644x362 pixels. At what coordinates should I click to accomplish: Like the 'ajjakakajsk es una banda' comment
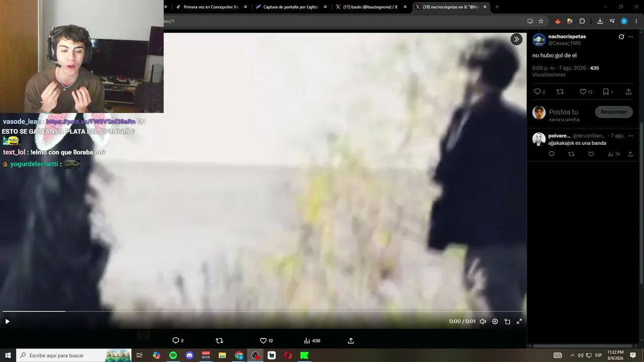tap(591, 154)
